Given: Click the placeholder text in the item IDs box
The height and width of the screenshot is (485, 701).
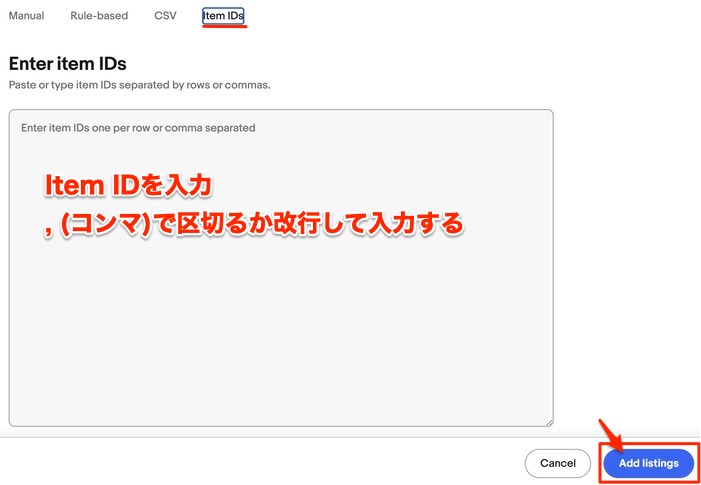Looking at the screenshot, I should pos(138,128).
